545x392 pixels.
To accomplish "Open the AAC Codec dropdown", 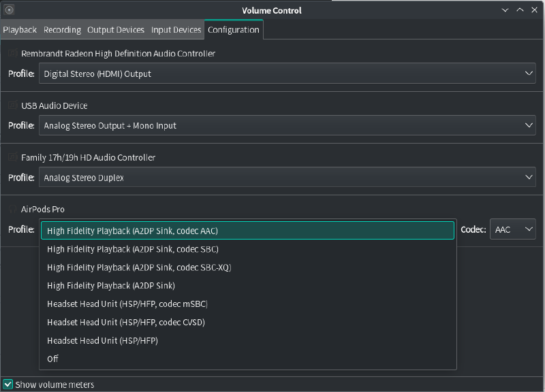I will tap(512, 229).
